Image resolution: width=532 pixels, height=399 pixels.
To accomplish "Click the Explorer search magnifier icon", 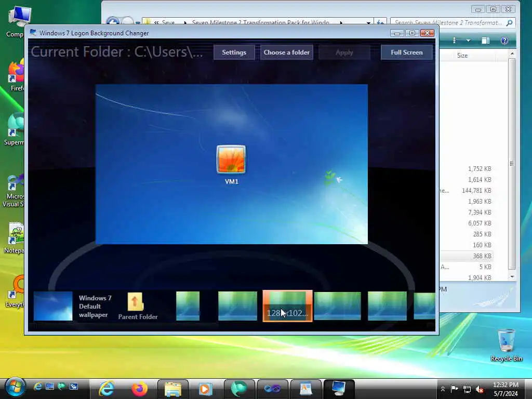I will click(509, 23).
